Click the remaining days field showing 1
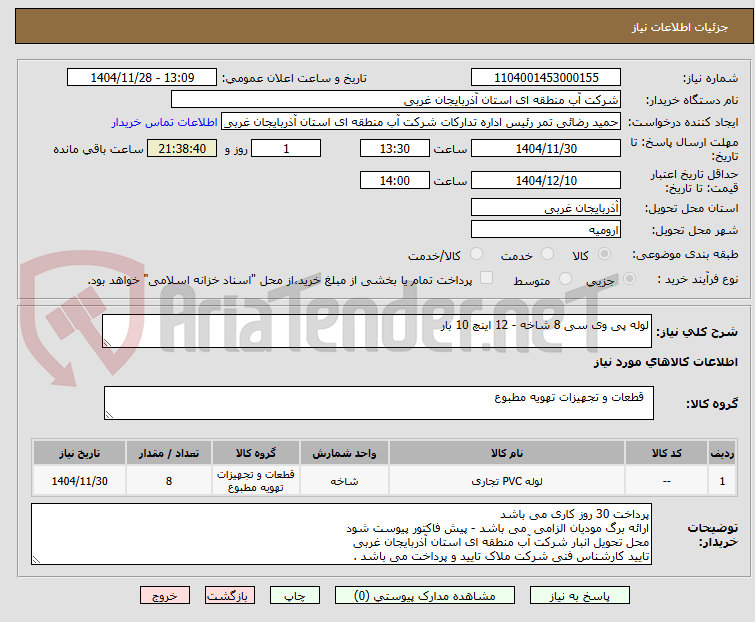Viewport: 755px width, 622px height. [x=286, y=148]
